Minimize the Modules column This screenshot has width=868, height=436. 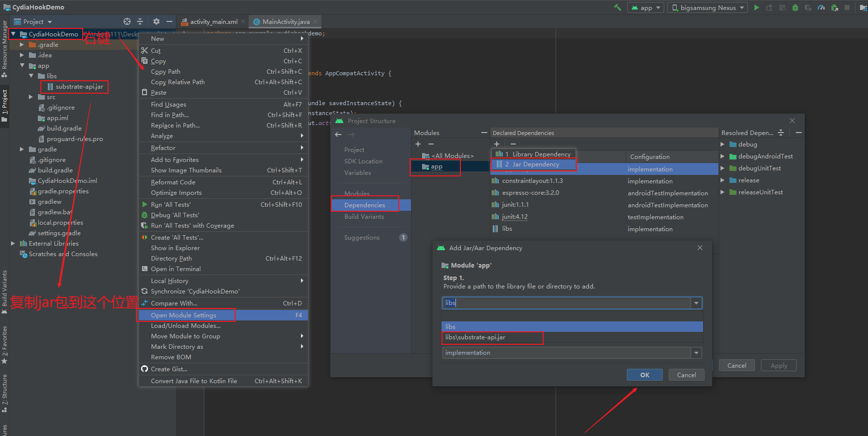tap(484, 133)
